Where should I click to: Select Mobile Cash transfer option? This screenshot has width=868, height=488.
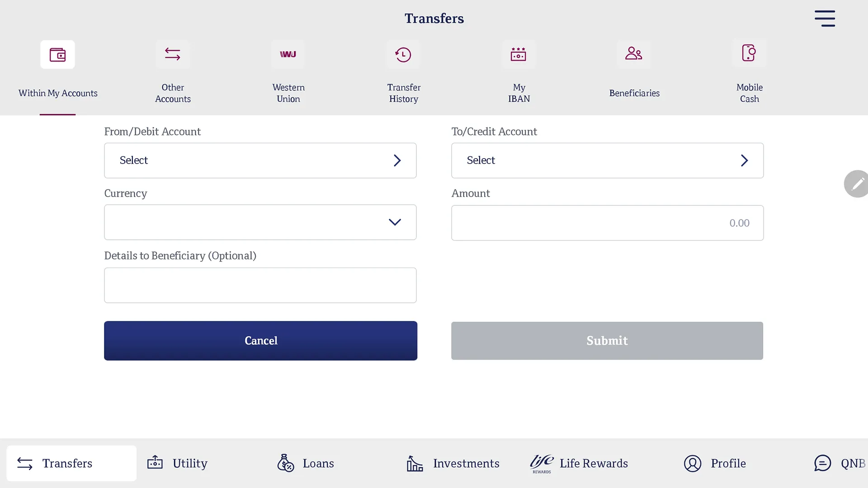750,71
